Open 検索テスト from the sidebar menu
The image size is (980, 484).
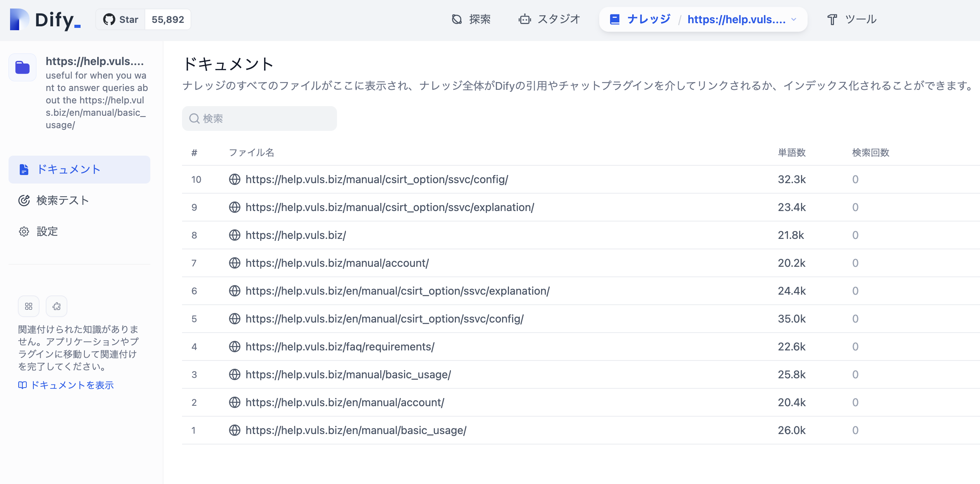coord(62,201)
